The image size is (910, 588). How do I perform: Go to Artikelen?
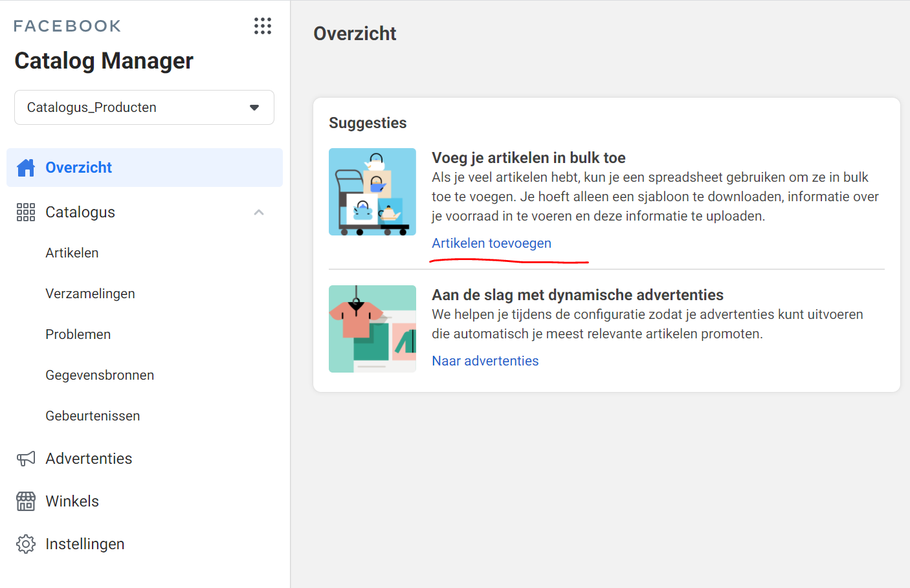pyautogui.click(x=72, y=253)
